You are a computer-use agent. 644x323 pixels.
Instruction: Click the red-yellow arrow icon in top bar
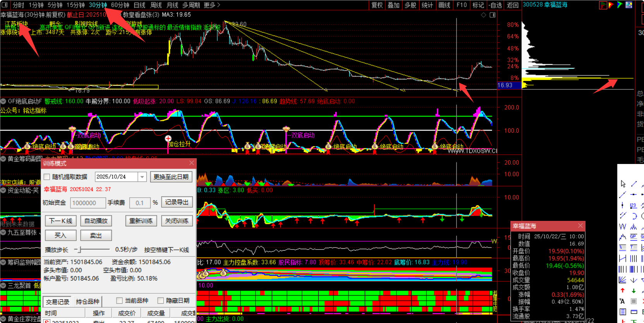(611, 5)
